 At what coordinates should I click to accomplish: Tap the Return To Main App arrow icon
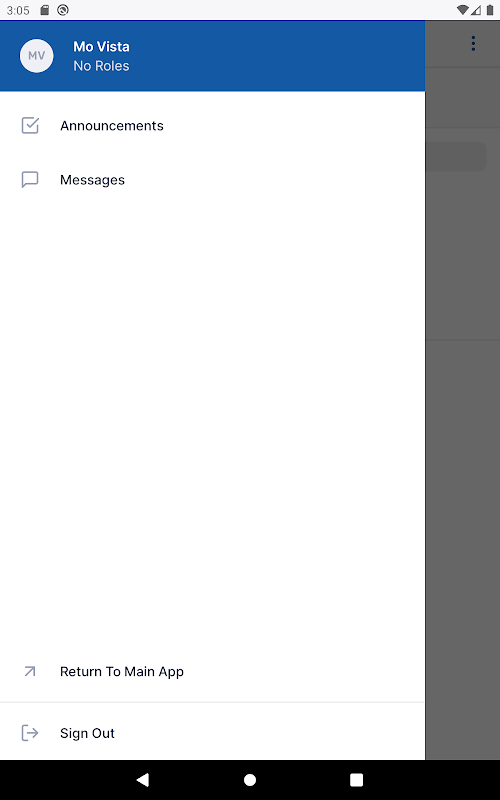click(30, 671)
